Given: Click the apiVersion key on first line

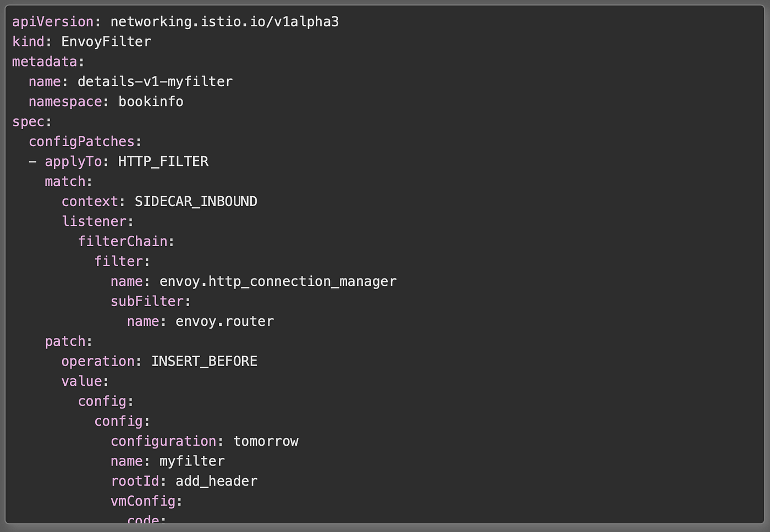Looking at the screenshot, I should coord(53,22).
